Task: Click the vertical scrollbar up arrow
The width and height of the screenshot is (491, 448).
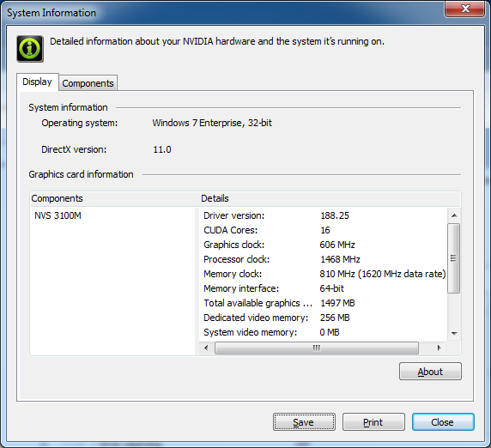Action: (x=454, y=215)
